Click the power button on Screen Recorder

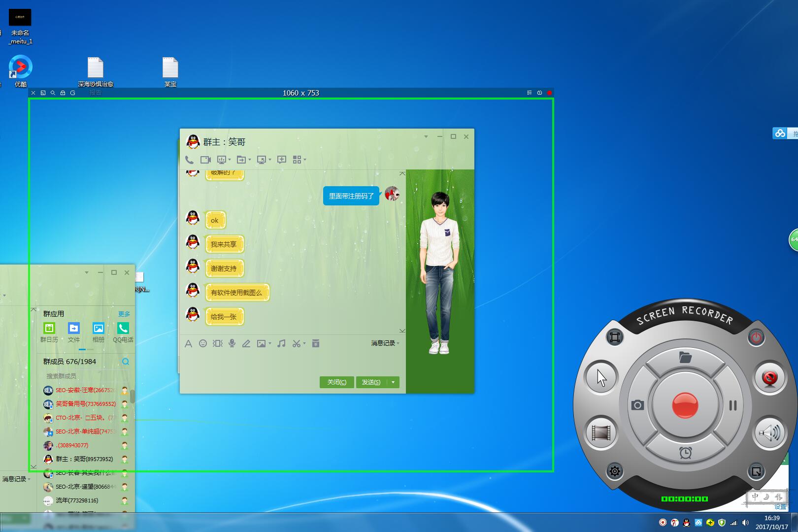(x=756, y=337)
